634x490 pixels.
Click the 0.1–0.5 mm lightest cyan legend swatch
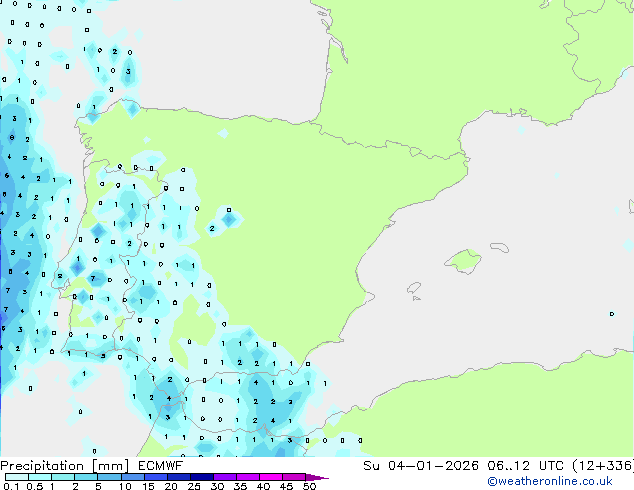click(x=17, y=477)
